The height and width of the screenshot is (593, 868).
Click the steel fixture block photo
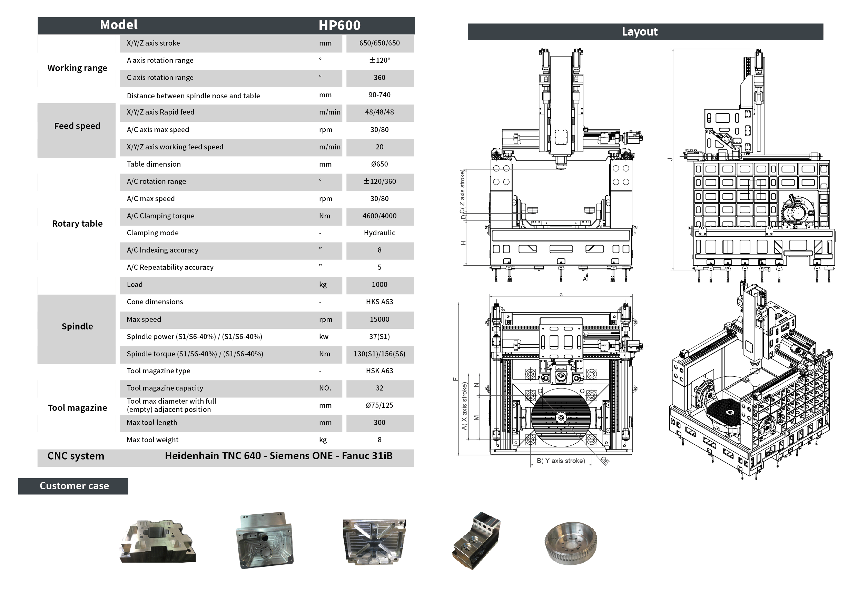pos(476,540)
